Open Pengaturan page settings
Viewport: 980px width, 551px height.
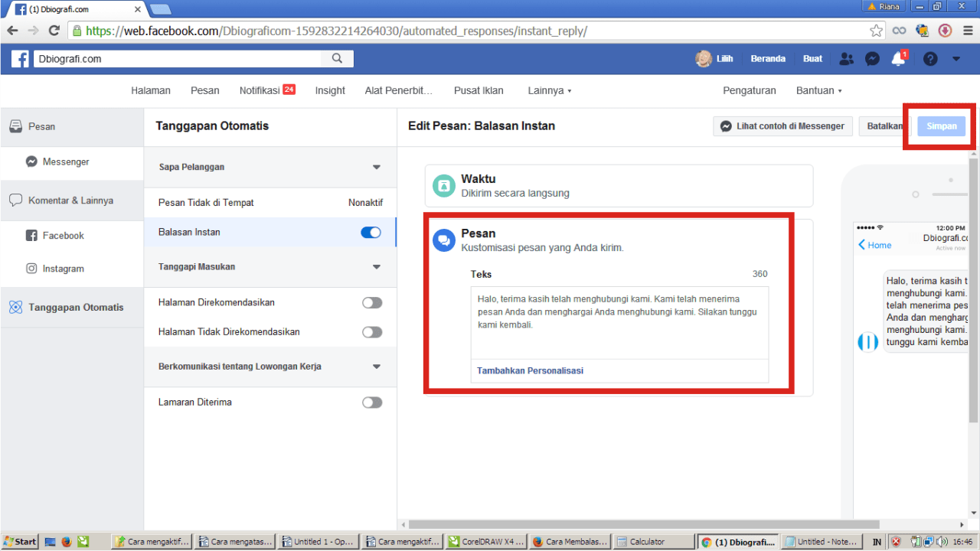[750, 90]
